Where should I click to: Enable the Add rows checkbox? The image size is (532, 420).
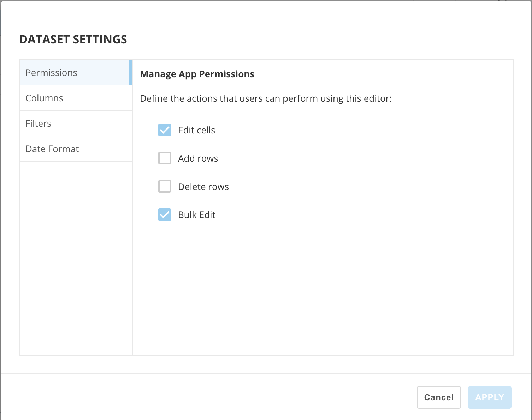(165, 158)
